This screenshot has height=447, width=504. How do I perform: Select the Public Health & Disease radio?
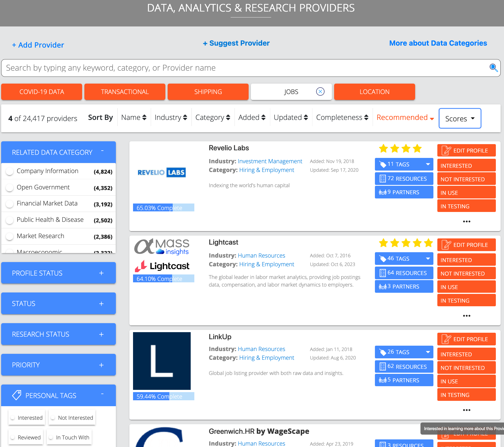tap(10, 220)
